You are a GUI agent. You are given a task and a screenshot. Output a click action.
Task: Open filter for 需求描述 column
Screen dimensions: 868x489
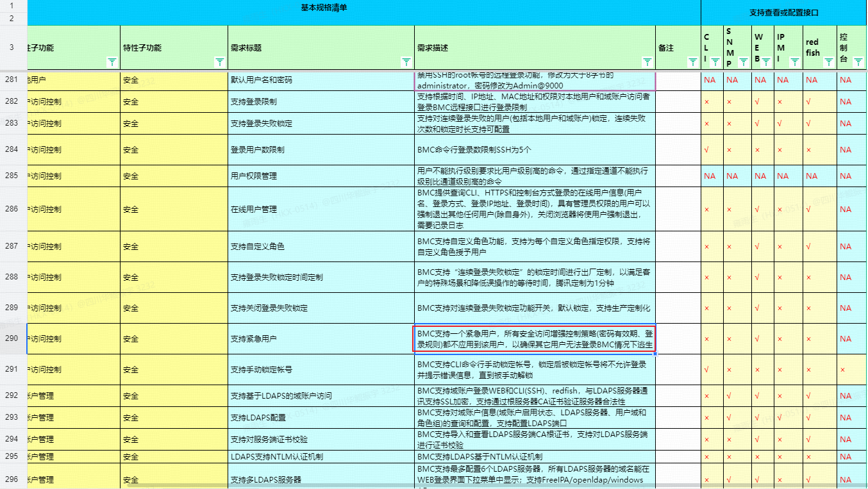(647, 62)
